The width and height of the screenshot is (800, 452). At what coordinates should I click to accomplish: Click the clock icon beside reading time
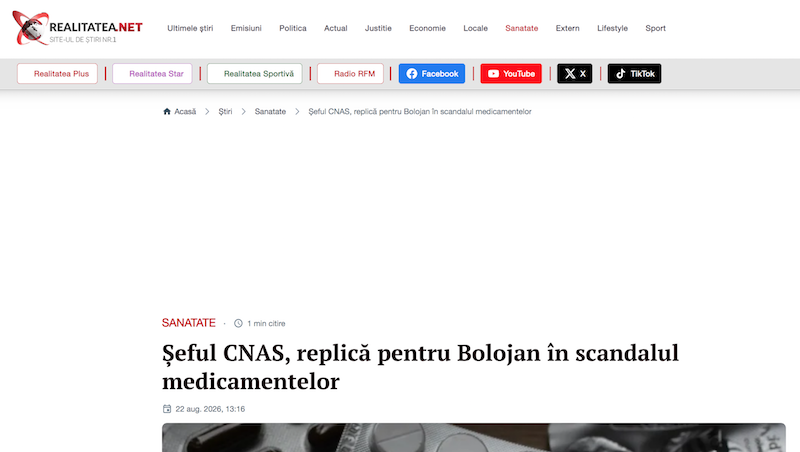tap(238, 323)
